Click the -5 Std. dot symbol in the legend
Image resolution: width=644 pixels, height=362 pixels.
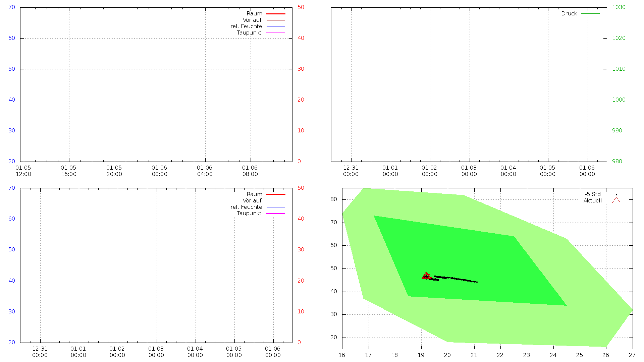click(616, 194)
